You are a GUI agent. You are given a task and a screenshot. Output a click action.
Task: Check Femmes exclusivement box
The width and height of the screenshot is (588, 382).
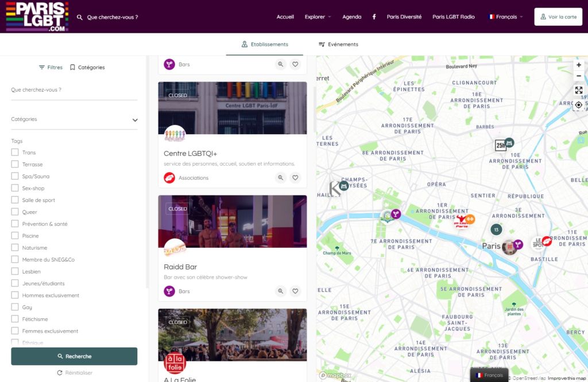tap(14, 331)
